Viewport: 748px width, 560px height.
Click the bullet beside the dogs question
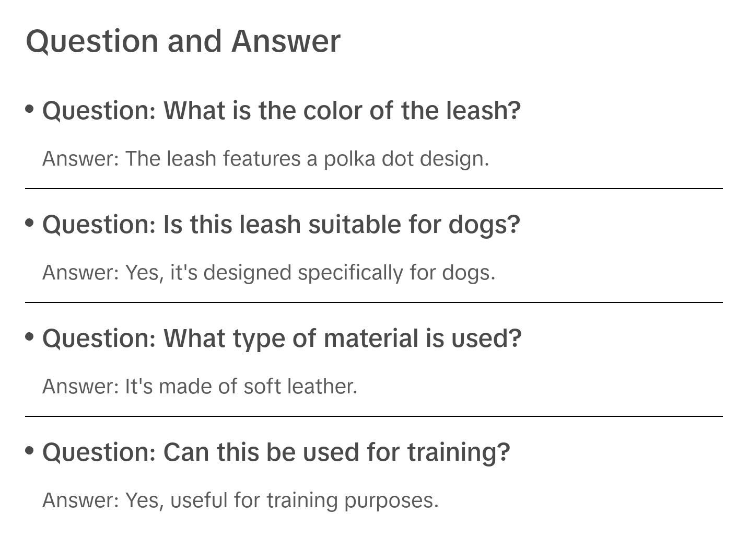(30, 223)
